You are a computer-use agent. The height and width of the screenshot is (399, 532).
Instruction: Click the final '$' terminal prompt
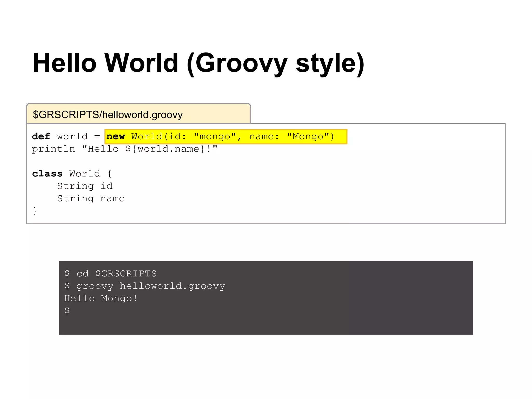[x=67, y=310]
